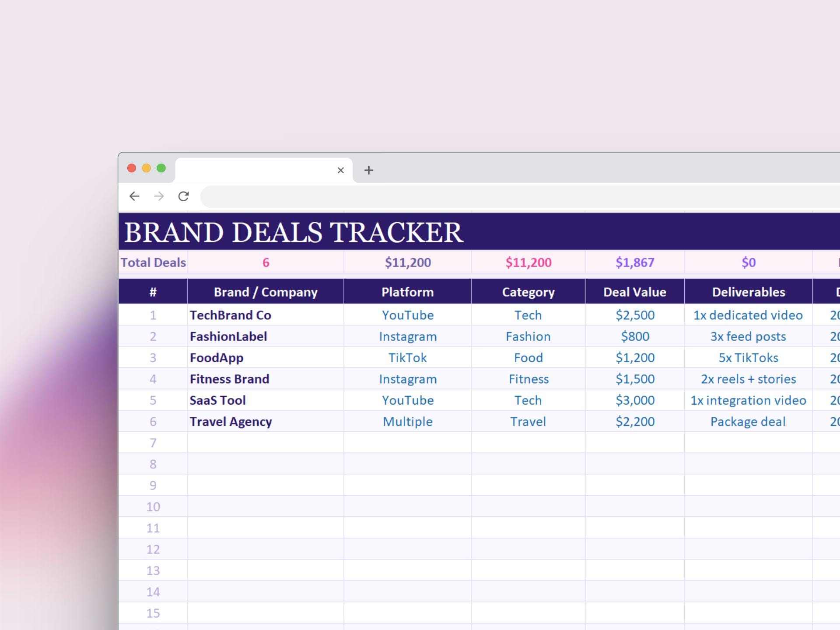840x630 pixels.
Task: Reload the page with refresh icon
Action: 183,196
